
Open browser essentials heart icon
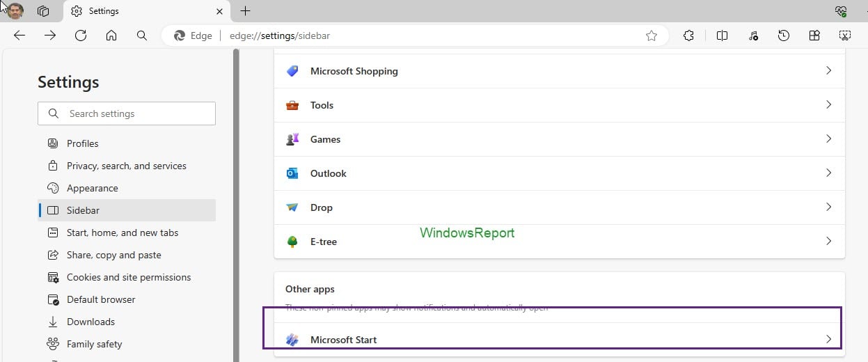841,11
